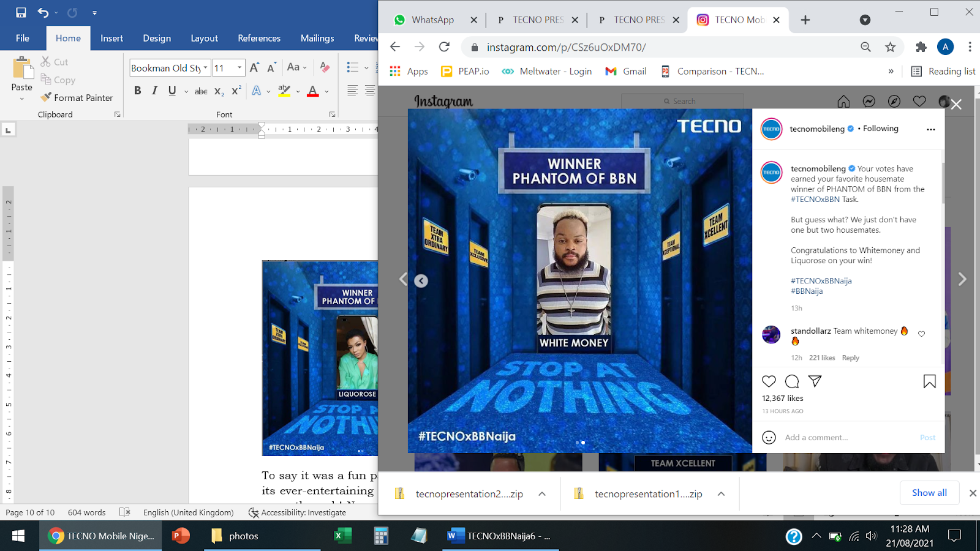980x551 pixels.
Task: Toggle Subscript formatting
Action: point(219,91)
